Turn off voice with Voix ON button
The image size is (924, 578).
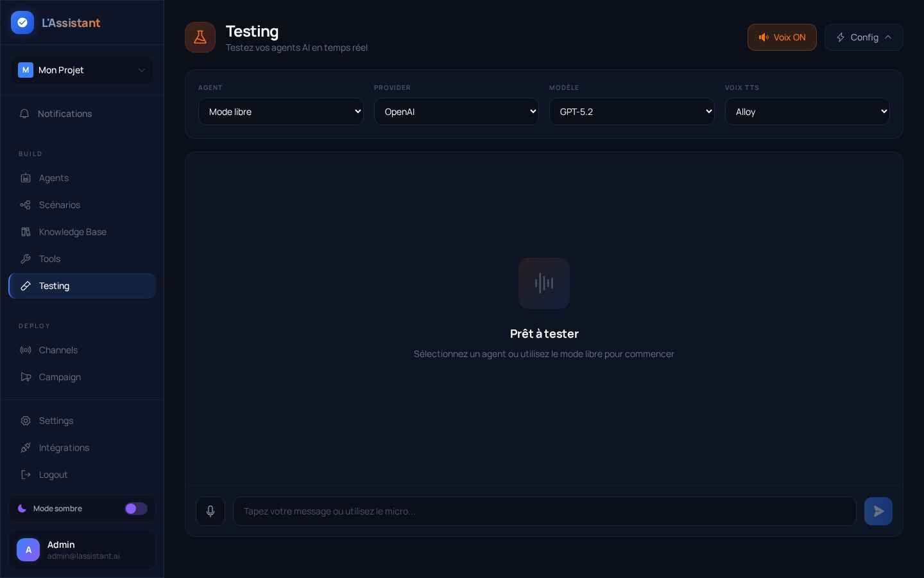782,37
